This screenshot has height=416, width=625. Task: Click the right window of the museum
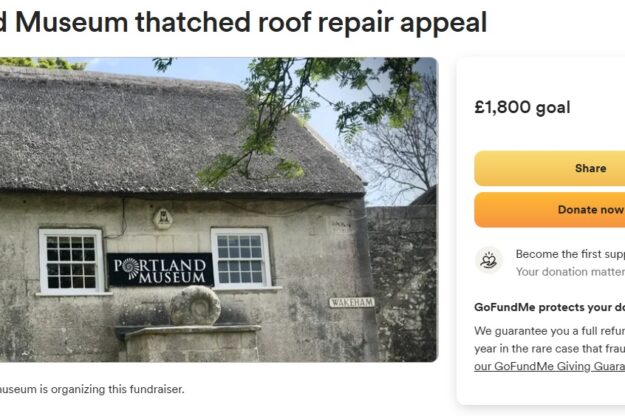point(241,257)
